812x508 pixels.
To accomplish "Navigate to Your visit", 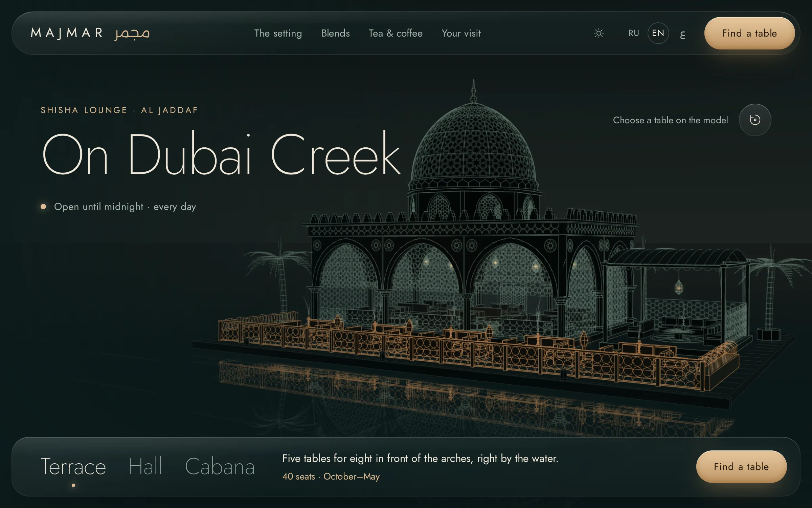I will pos(461,33).
